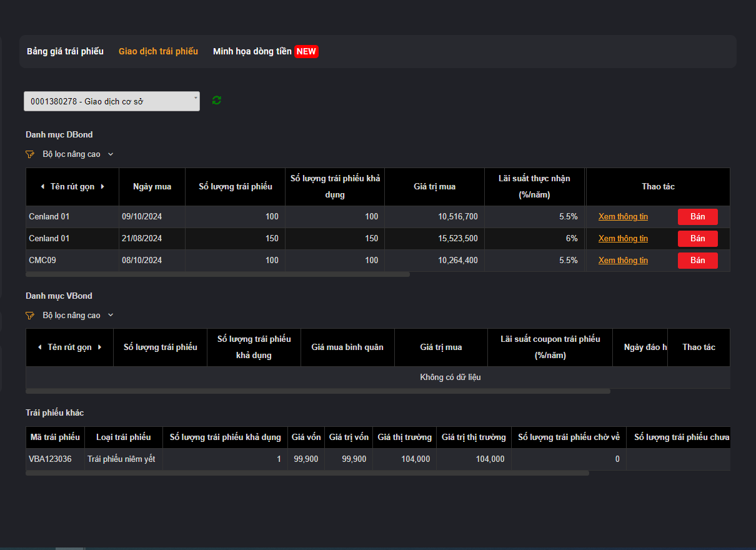Click Giá trị thị trường cell 104,000
The height and width of the screenshot is (550, 756).
[474, 459]
